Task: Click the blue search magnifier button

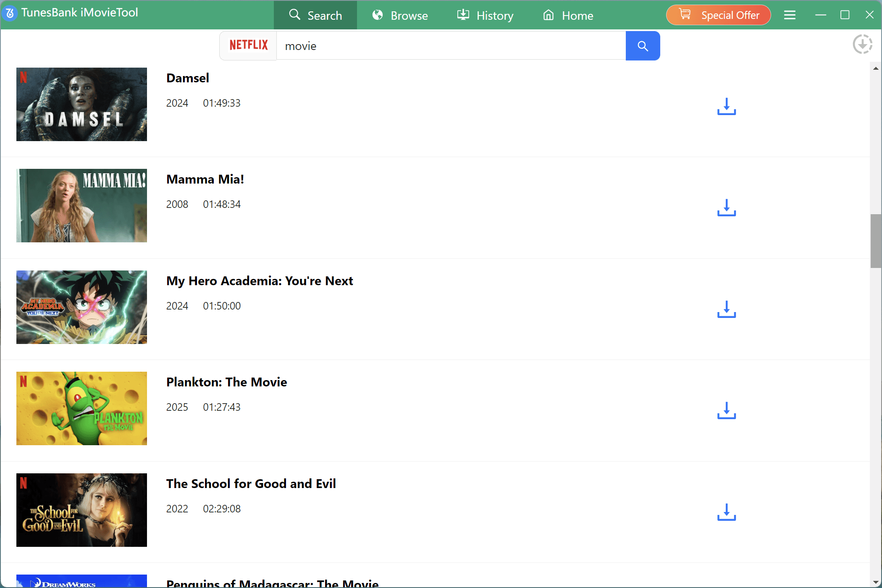Action: (643, 46)
